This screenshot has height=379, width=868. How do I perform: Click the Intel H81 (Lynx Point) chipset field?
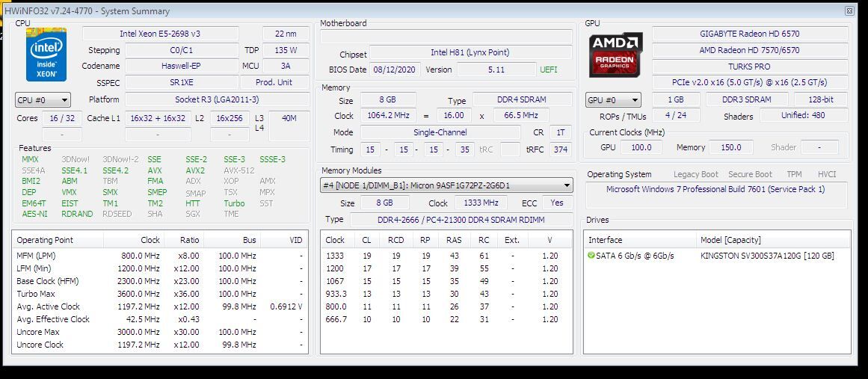[470, 52]
